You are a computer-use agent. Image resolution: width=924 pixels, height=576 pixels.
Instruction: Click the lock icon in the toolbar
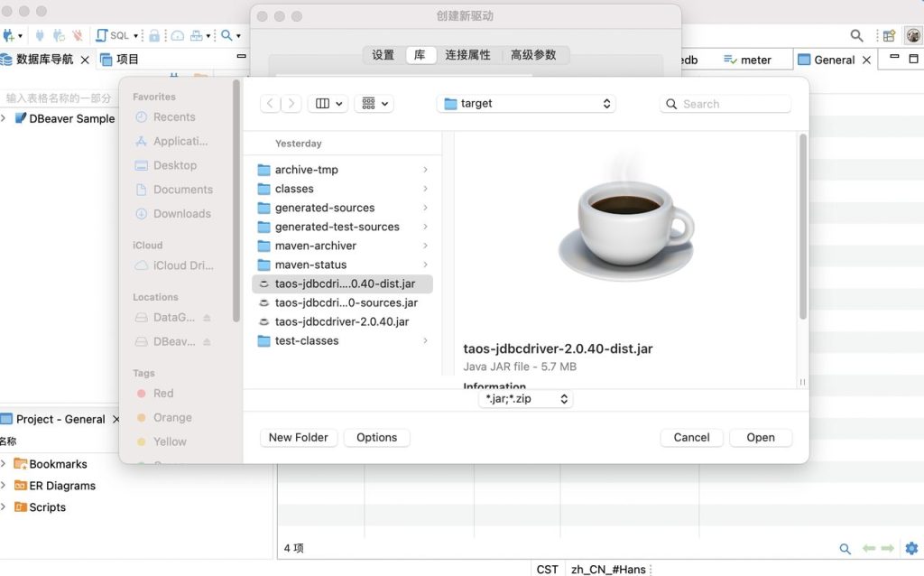(155, 34)
